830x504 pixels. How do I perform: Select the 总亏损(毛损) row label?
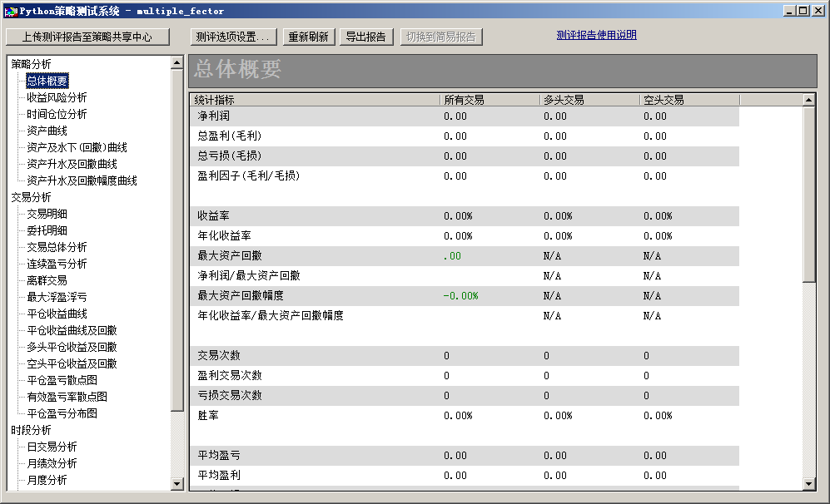point(230,156)
